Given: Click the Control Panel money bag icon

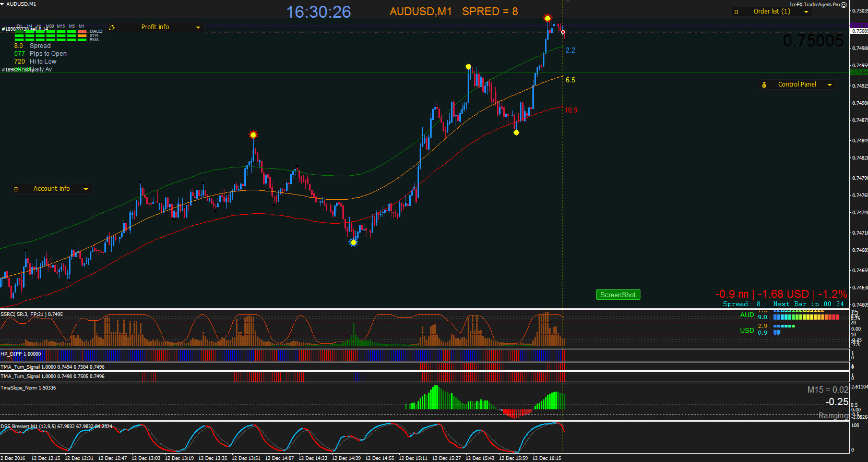Looking at the screenshot, I should pos(764,84).
